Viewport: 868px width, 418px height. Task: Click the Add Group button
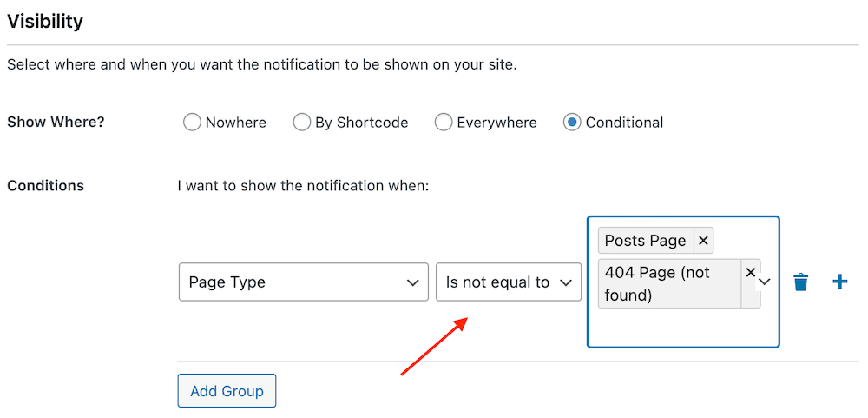click(227, 391)
